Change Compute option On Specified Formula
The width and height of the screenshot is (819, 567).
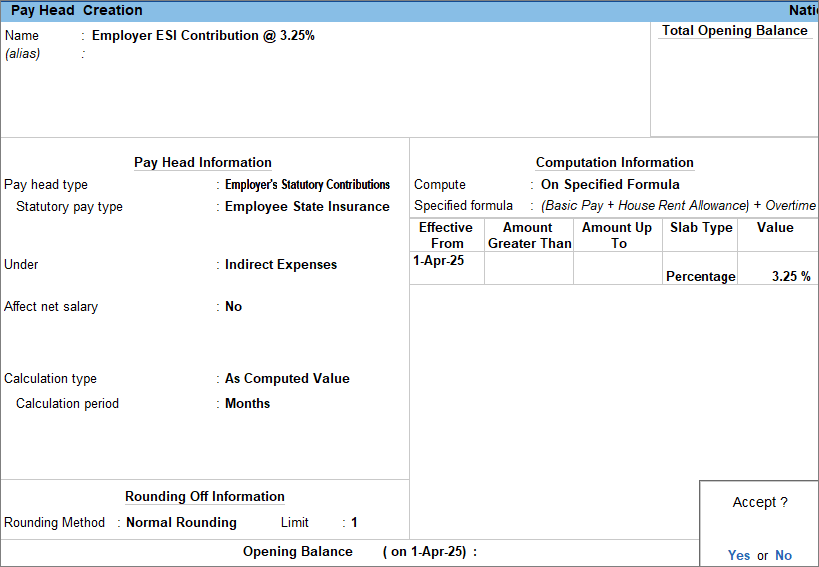(x=610, y=185)
